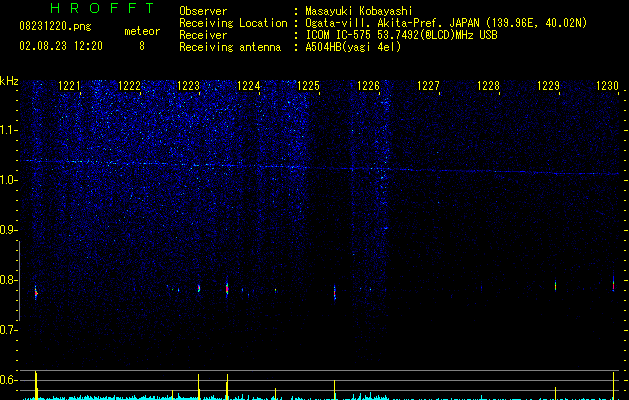
Task: Click the 1222 time marker
Action: pyautogui.click(x=129, y=86)
